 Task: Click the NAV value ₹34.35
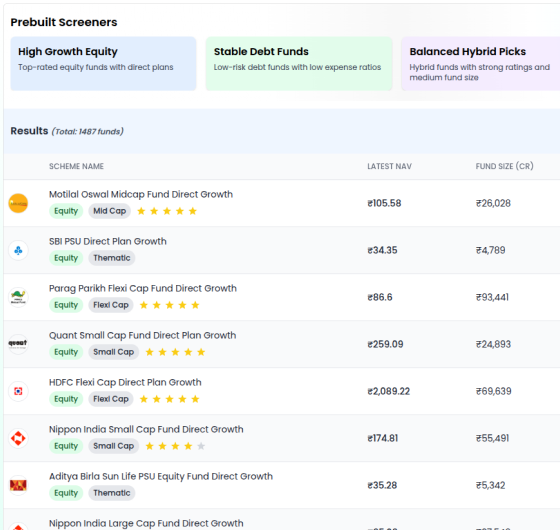point(382,250)
